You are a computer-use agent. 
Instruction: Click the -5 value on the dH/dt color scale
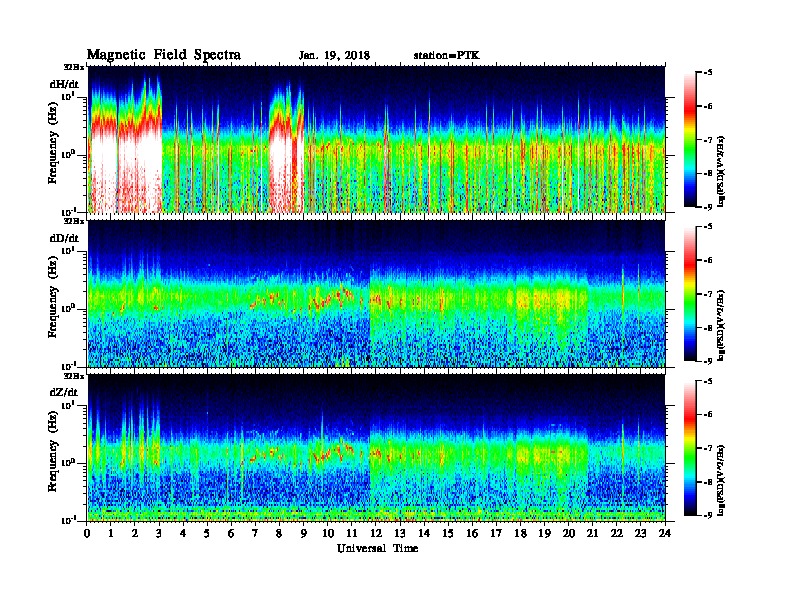pos(708,73)
